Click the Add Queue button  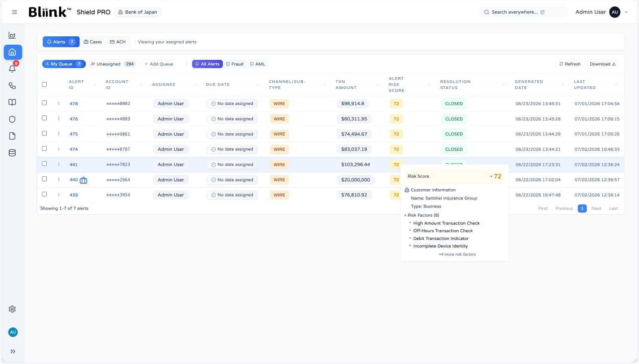159,64
